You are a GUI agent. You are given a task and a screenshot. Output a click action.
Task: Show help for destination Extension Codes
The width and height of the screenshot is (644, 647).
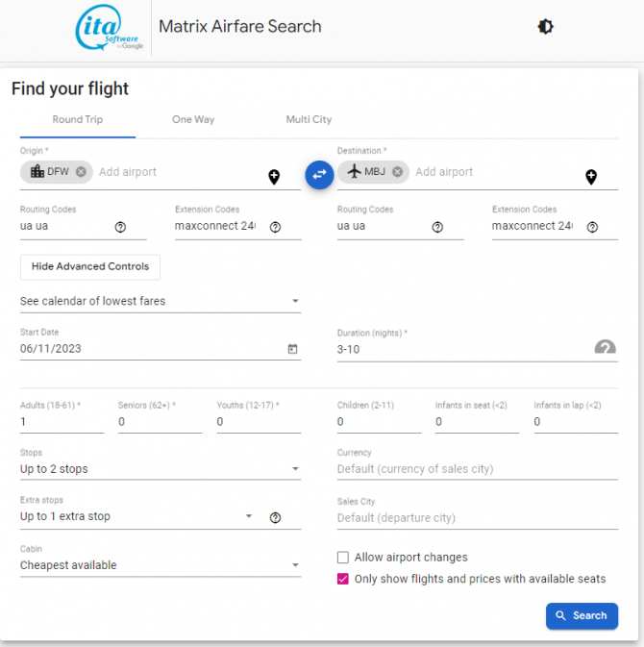(x=592, y=227)
